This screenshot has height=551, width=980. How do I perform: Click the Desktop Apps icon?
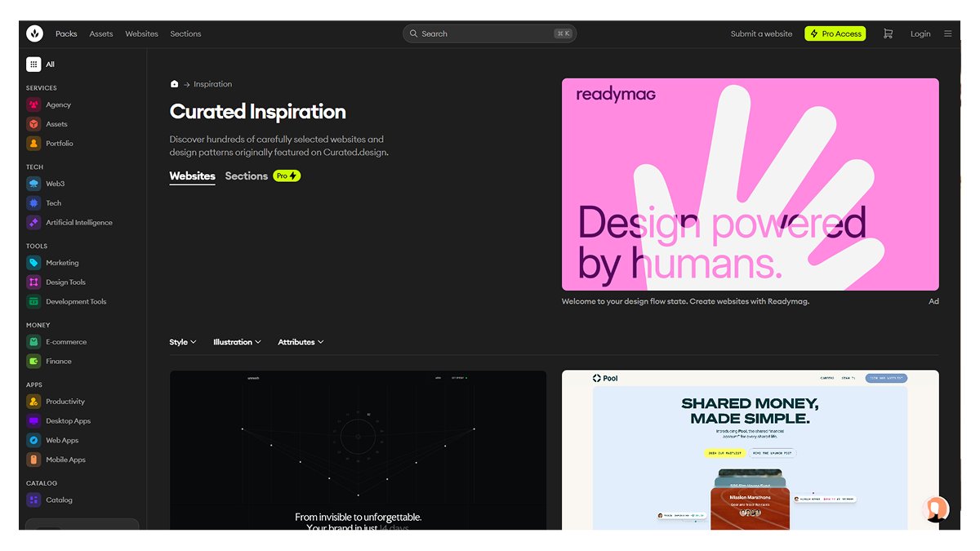click(33, 421)
